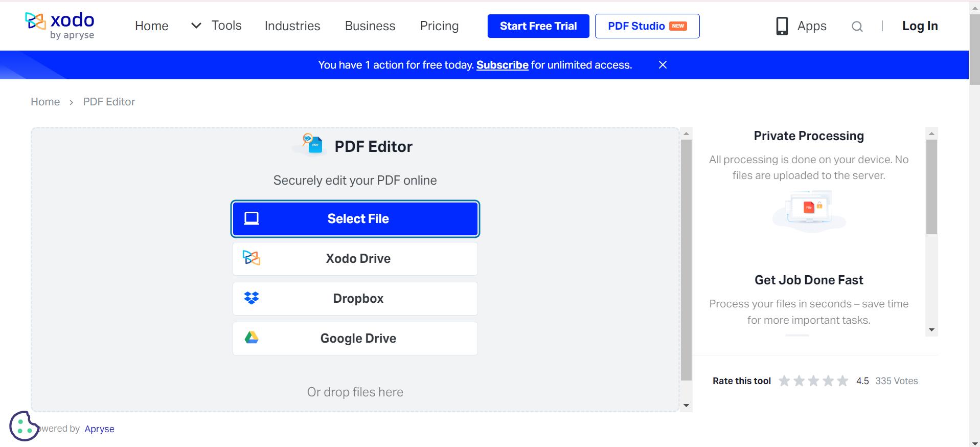
Task: Click the page scrollbar thumb
Action: (x=974, y=49)
